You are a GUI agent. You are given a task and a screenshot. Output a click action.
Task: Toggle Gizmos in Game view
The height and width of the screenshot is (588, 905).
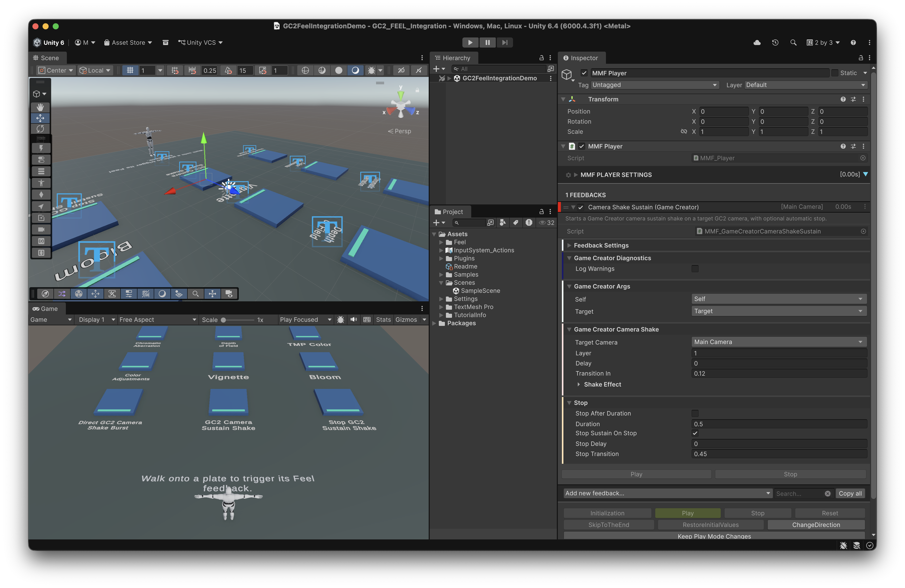(x=406, y=320)
